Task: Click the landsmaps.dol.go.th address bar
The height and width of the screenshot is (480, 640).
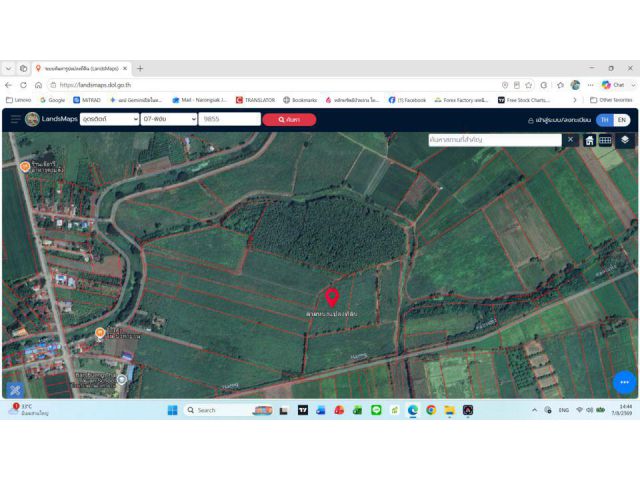Action: pyautogui.click(x=273, y=85)
